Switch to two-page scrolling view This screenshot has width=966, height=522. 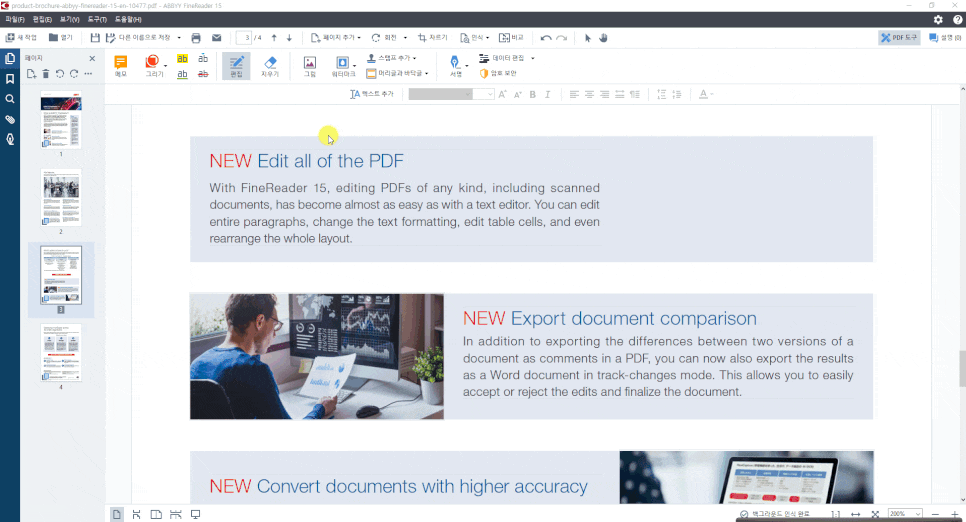click(x=176, y=515)
